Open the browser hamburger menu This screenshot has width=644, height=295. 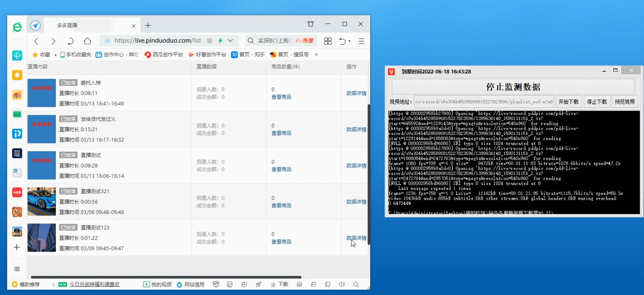click(x=361, y=41)
